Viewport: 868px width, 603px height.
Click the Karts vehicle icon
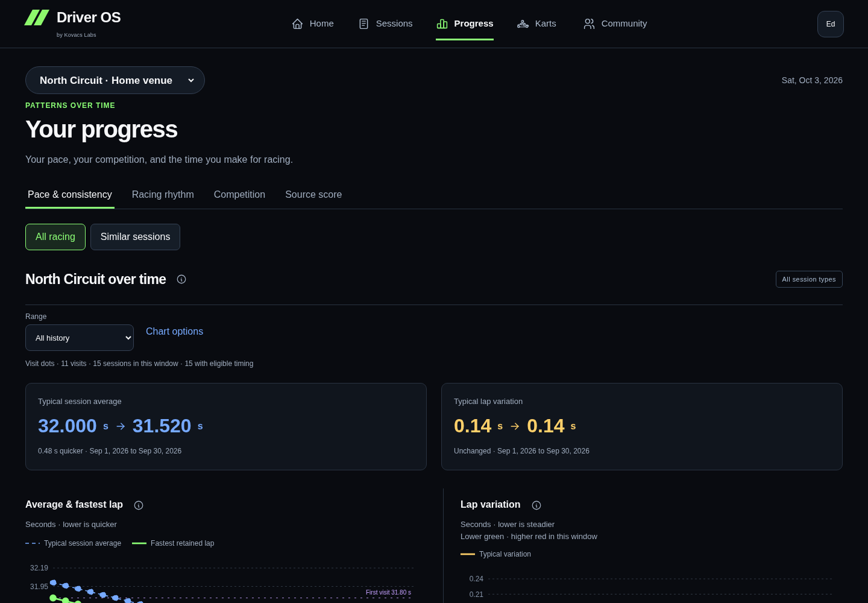523,24
